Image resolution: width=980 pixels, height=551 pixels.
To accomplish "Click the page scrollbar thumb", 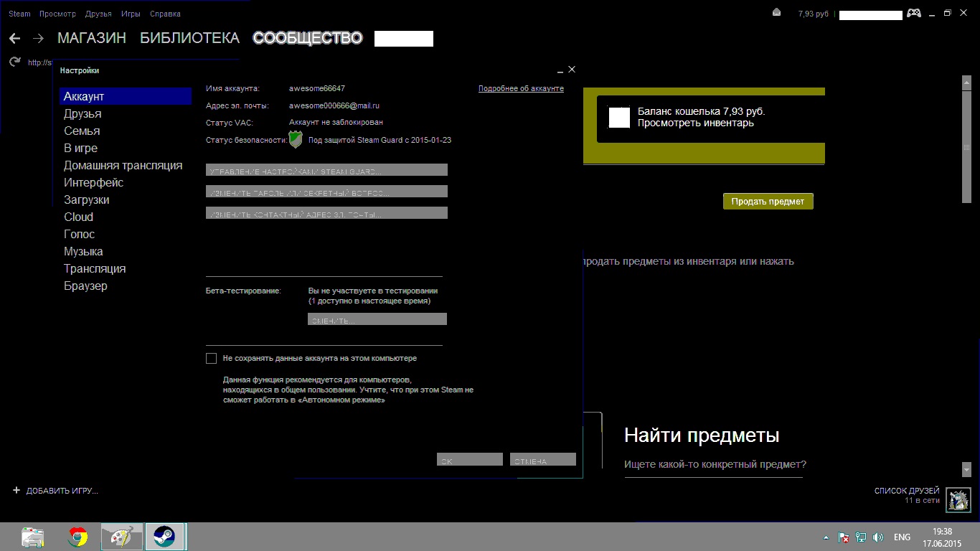I will [966, 148].
